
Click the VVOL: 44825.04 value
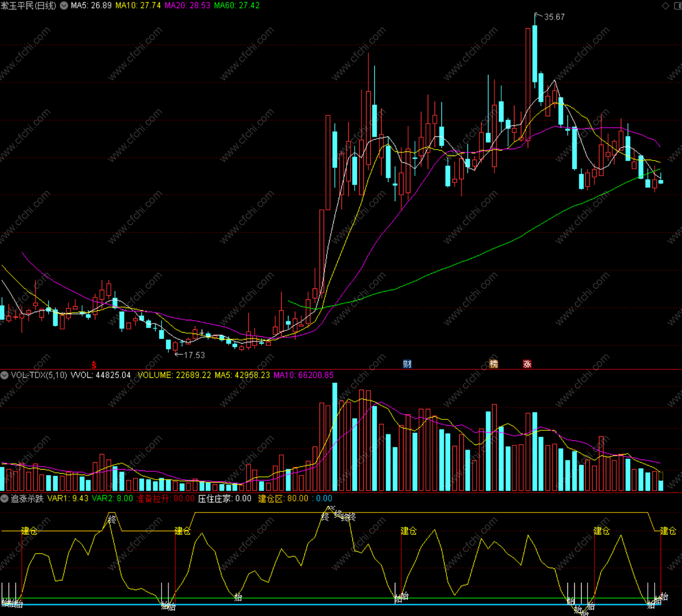coord(100,375)
